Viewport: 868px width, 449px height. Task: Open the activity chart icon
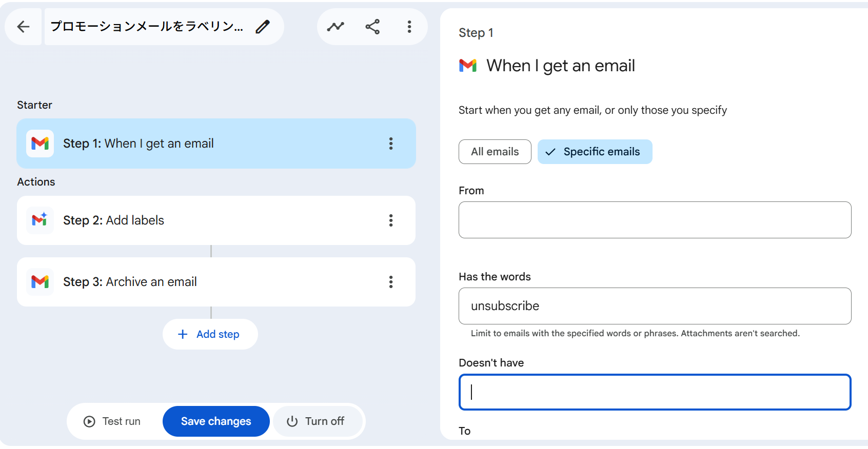(336, 27)
